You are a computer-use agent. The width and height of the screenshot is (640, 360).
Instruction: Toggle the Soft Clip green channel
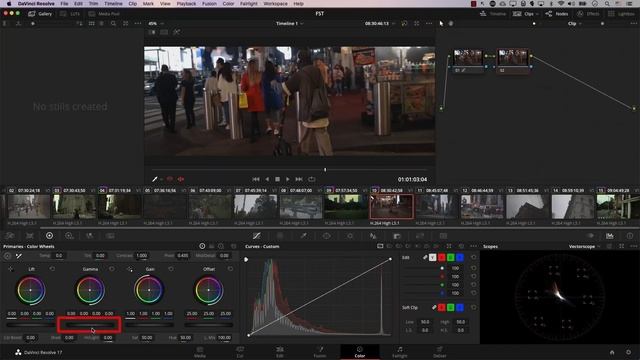tap(451, 307)
